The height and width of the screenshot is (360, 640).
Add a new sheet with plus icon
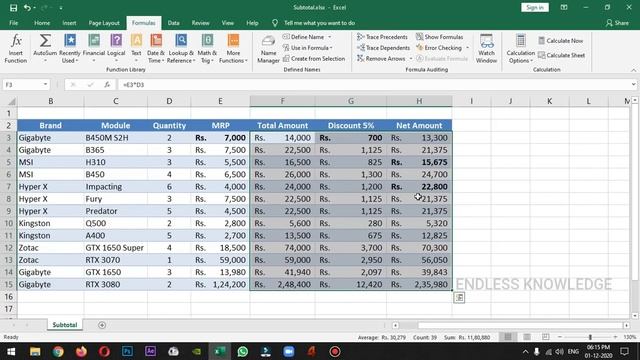(102, 325)
